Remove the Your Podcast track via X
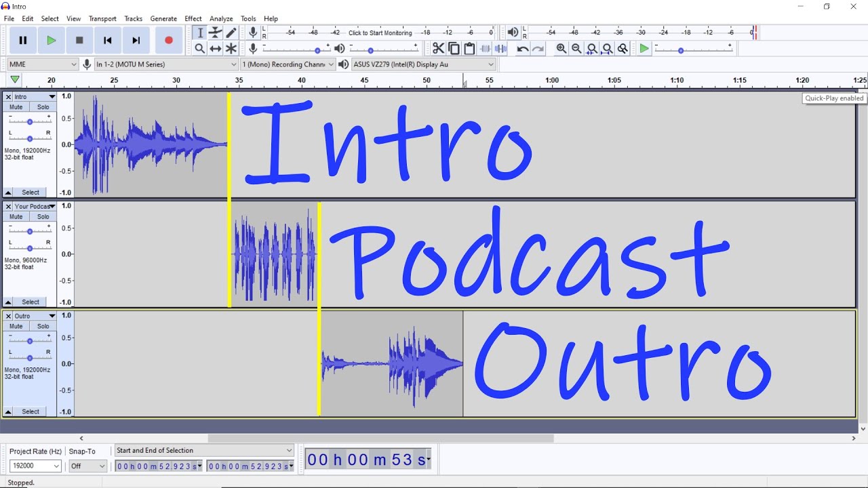This screenshot has width=868, height=488. (x=8, y=207)
